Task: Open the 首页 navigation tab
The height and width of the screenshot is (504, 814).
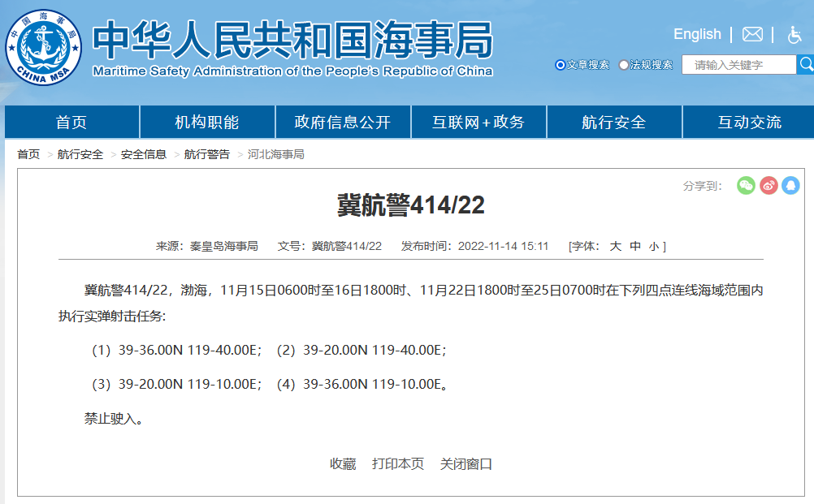Action: tap(71, 122)
